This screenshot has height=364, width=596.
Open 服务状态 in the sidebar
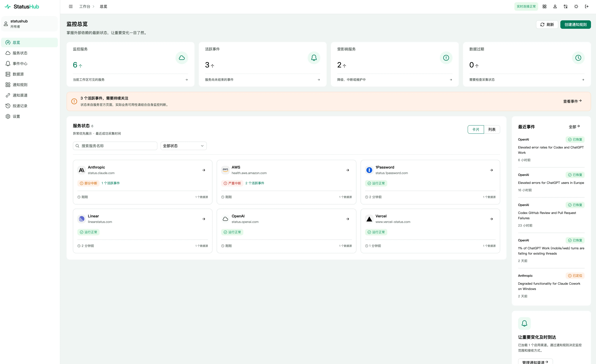pos(30,53)
